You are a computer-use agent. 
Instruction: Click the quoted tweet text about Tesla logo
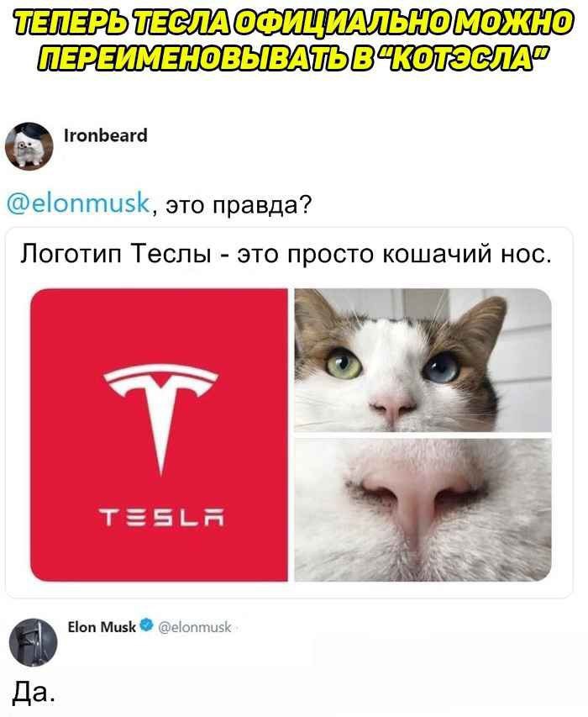[x=286, y=254]
